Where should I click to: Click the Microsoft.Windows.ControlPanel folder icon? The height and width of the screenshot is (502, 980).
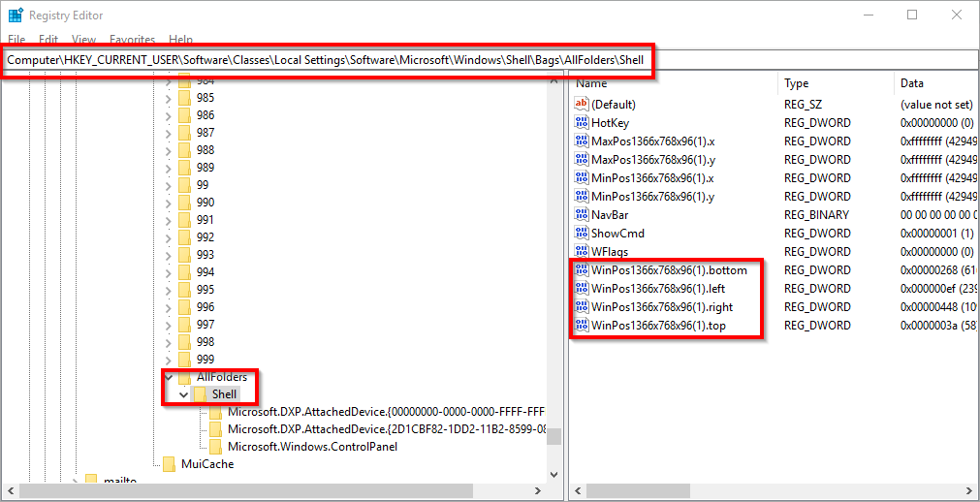coord(215,447)
